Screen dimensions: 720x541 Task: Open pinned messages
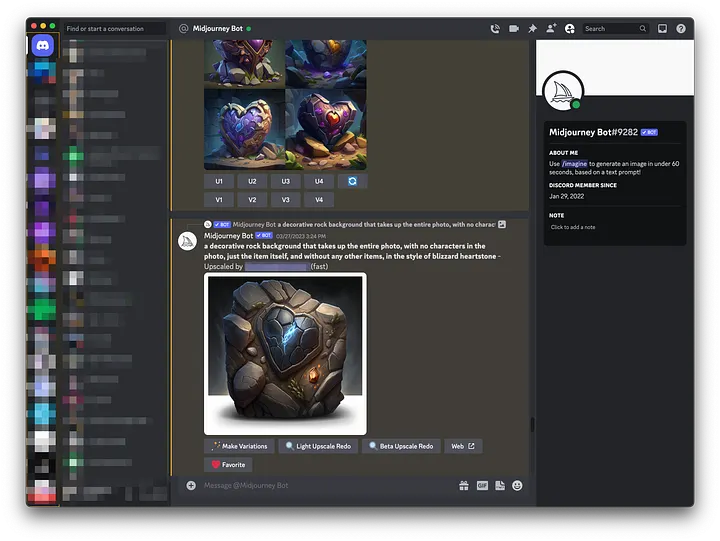click(532, 29)
